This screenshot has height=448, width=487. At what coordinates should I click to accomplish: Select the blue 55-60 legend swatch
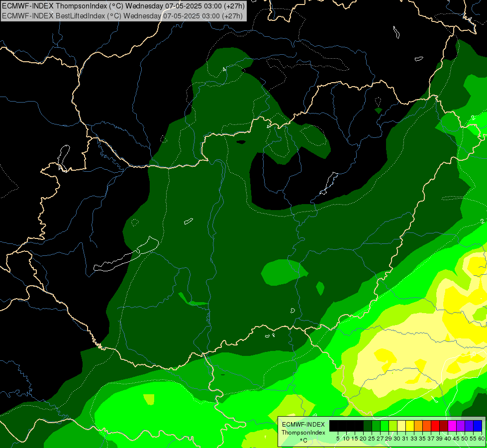click(478, 426)
